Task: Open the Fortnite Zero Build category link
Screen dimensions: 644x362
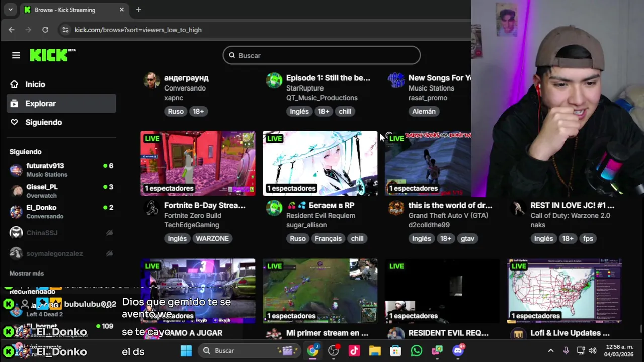Action: tap(193, 215)
